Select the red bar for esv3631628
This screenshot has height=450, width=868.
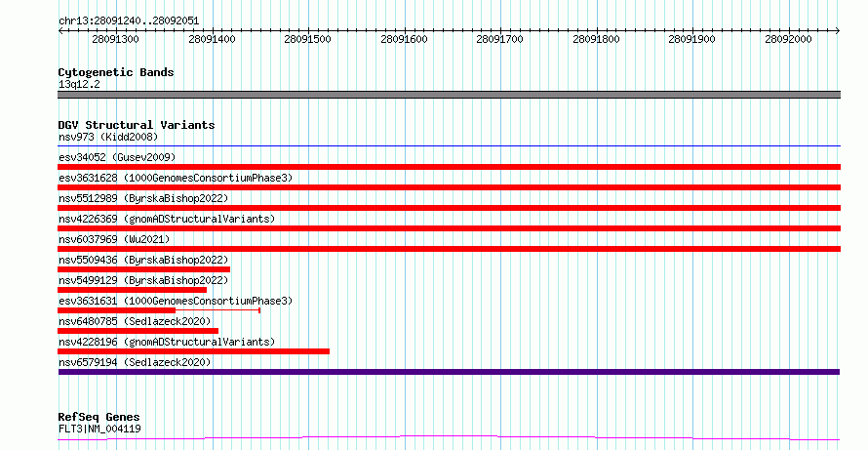click(449, 187)
